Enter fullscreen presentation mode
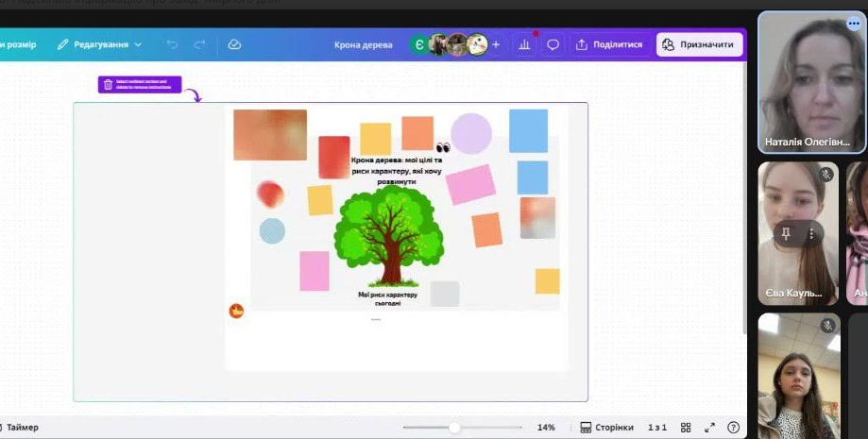The height and width of the screenshot is (439, 868). click(710, 428)
